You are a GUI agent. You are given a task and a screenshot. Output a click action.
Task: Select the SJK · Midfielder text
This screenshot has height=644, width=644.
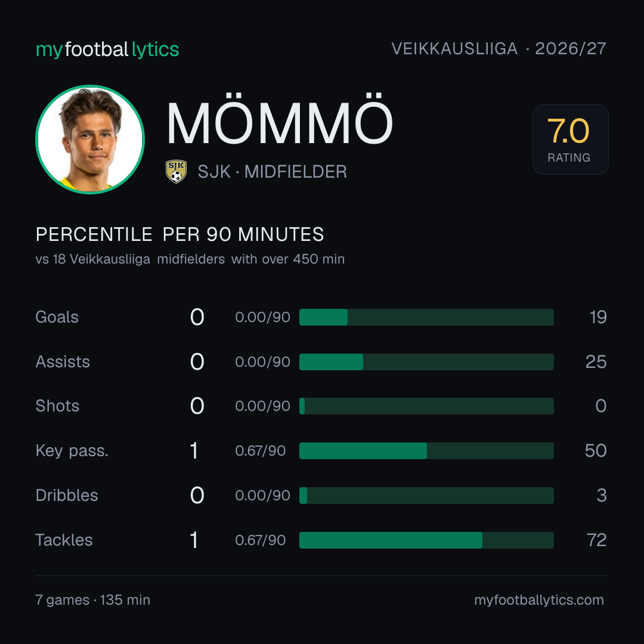273,172
